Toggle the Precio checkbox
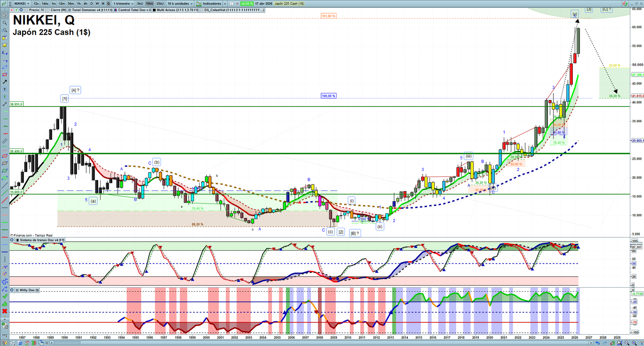This screenshot has height=346, width=644. click(x=27, y=10)
